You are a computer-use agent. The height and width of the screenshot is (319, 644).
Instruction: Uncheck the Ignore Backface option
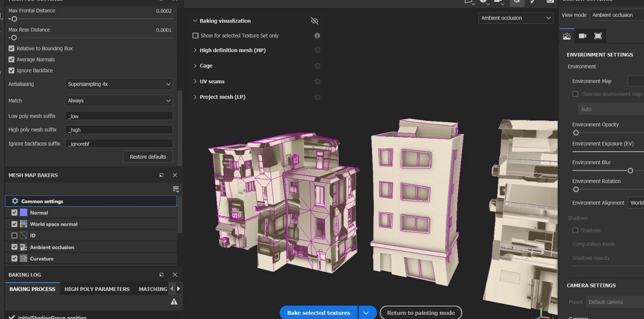coord(11,70)
